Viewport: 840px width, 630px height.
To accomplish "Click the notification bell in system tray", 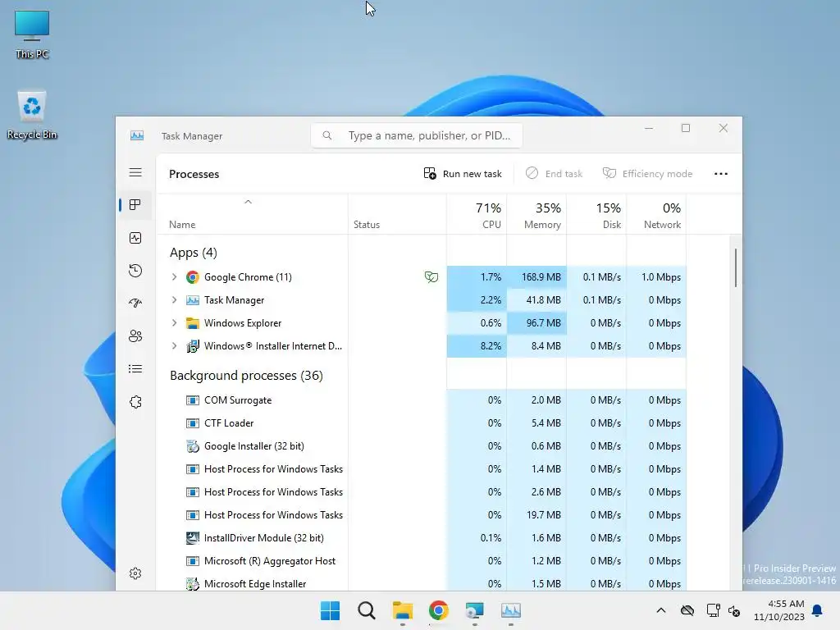I will click(x=818, y=610).
